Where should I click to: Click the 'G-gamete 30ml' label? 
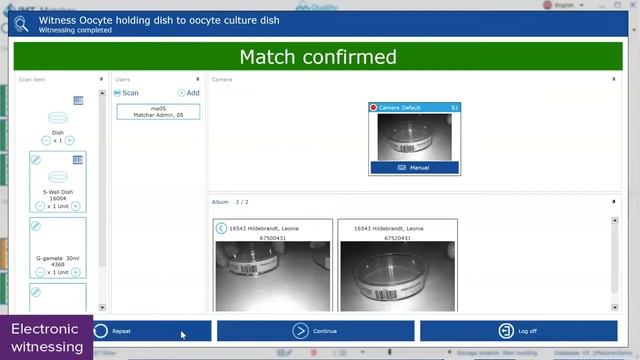[58, 258]
